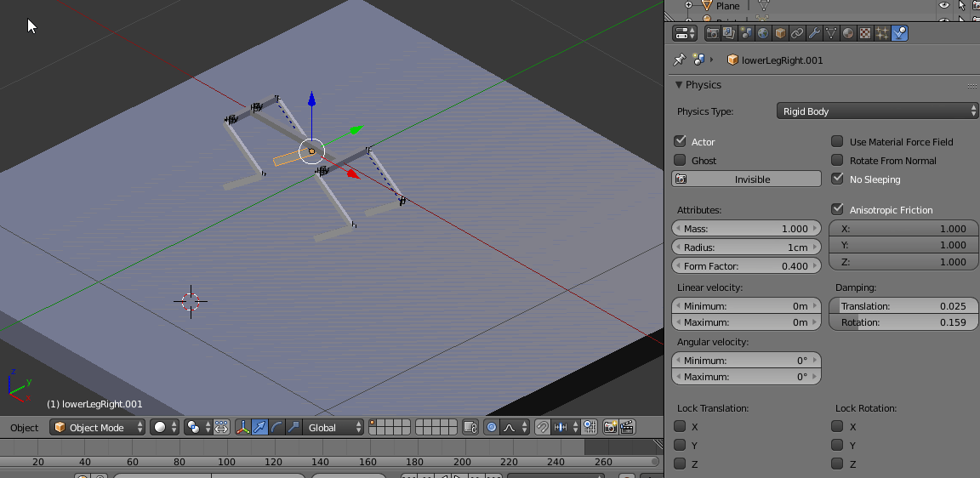Image resolution: width=980 pixels, height=478 pixels.
Task: Open the World properties tab
Action: pyautogui.click(x=762, y=33)
